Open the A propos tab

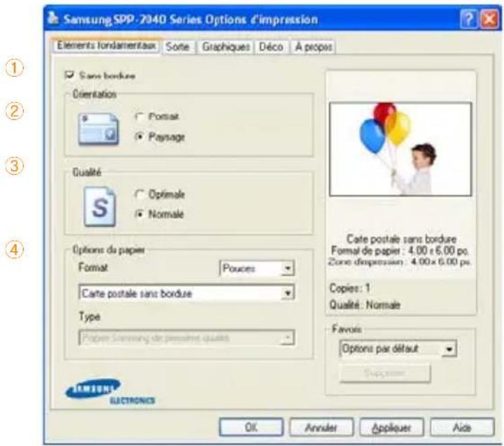(x=313, y=47)
